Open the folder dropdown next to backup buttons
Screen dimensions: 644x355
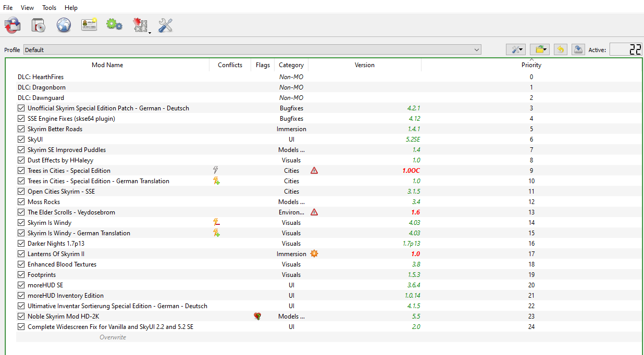pyautogui.click(x=540, y=49)
